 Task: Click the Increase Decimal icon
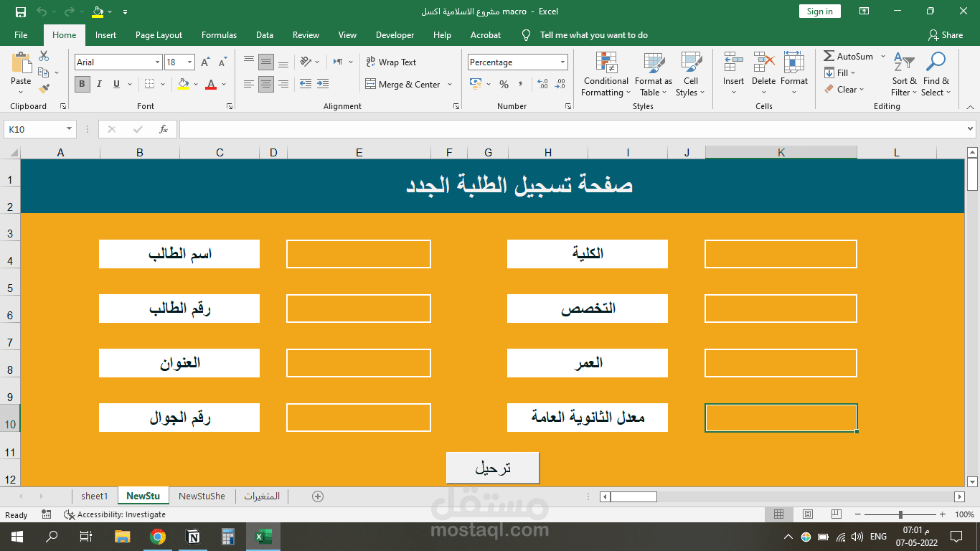[x=542, y=84]
